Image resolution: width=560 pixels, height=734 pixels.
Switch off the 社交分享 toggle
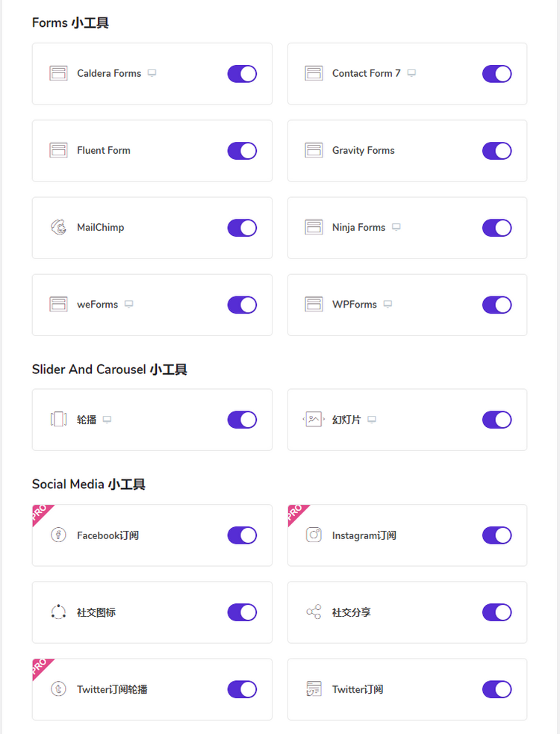(497, 612)
